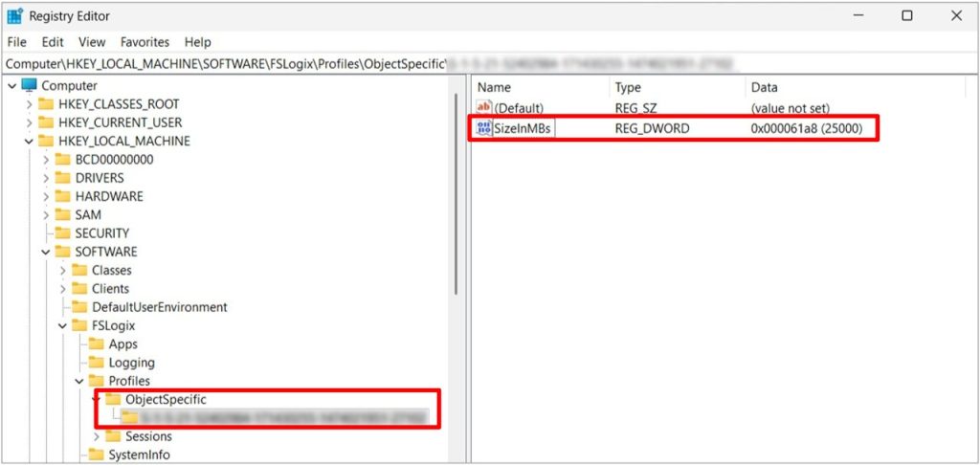Click the HKEY_CLASSES_ROOT folder icon
The width and height of the screenshot is (980, 465).
coord(46,103)
